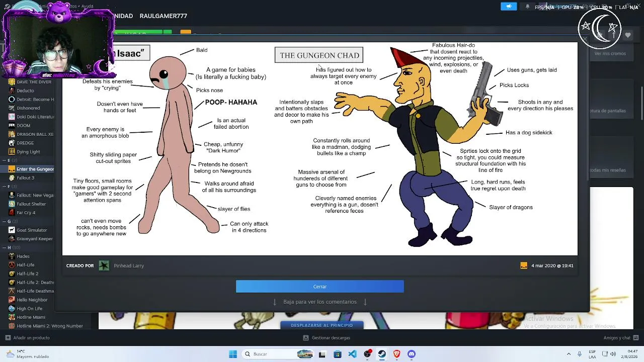The width and height of the screenshot is (644, 362).
Task: Click the Fallout Shelter game icon
Action: pos(12,204)
